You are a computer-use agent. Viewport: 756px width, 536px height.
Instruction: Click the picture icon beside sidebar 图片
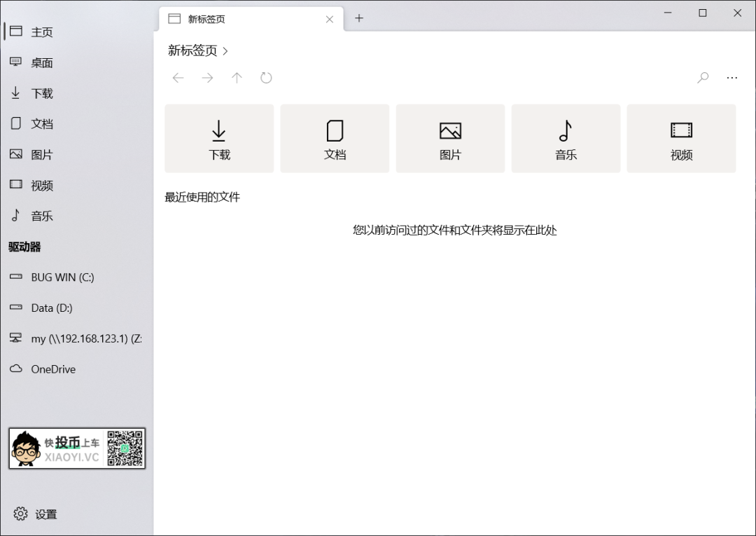tap(16, 154)
